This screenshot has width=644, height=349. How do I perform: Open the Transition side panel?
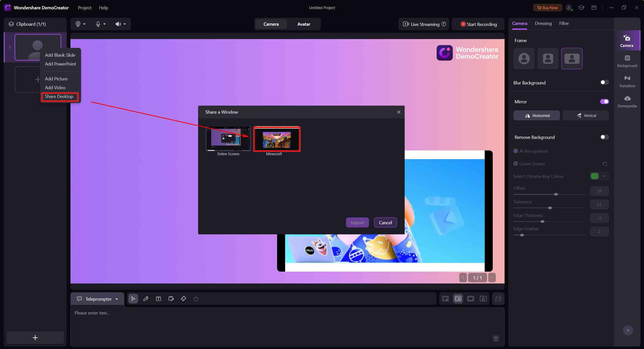(x=627, y=81)
